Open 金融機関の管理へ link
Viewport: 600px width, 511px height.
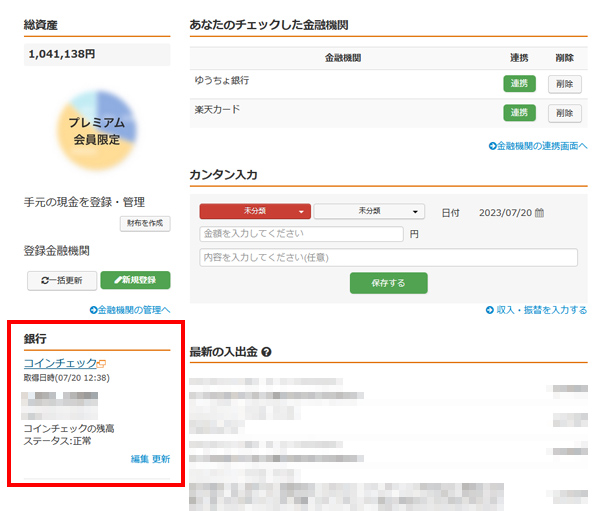(130, 310)
